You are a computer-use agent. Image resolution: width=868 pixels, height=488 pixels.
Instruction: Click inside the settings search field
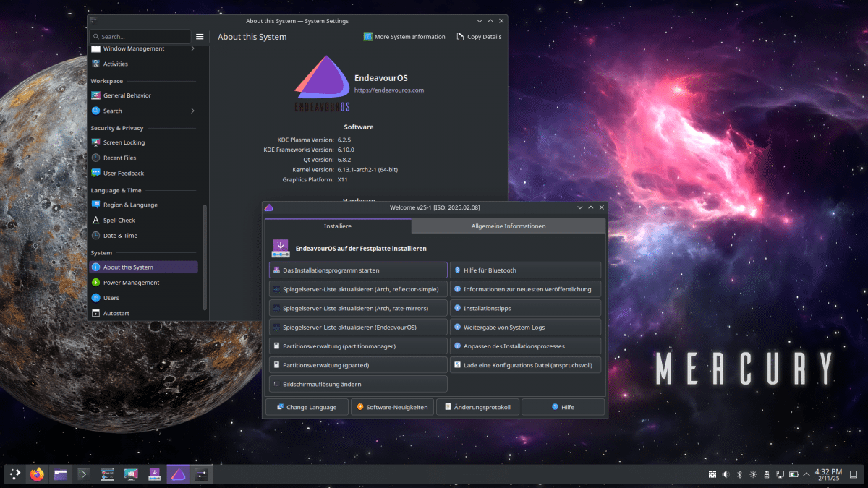pyautogui.click(x=140, y=36)
